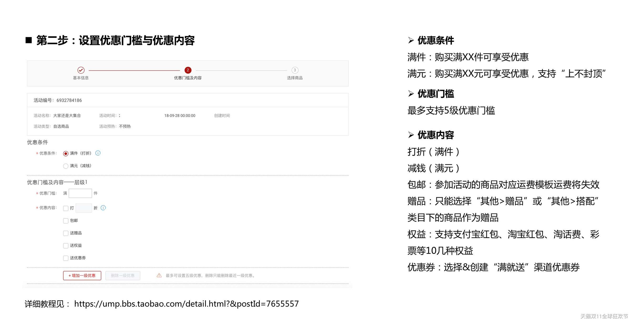Image resolution: width=644 pixels, height=321 pixels.
Task: Select the 满元（减钱）radio button
Action: 66,166
